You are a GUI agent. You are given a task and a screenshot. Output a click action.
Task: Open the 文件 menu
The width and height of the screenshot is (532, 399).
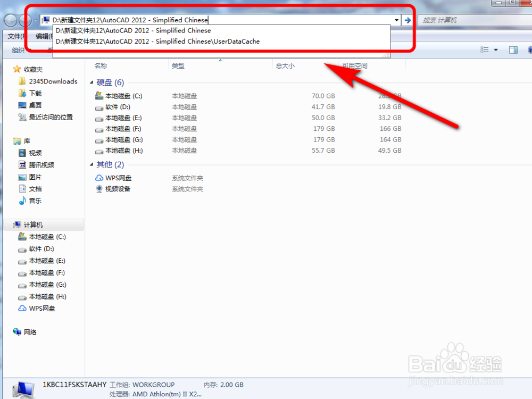click(x=15, y=36)
